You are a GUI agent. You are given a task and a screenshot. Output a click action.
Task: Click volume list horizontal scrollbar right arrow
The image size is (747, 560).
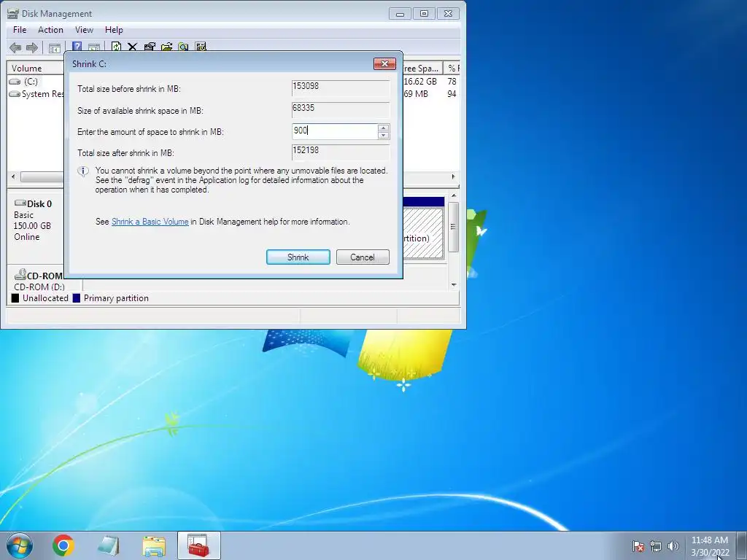(x=453, y=176)
